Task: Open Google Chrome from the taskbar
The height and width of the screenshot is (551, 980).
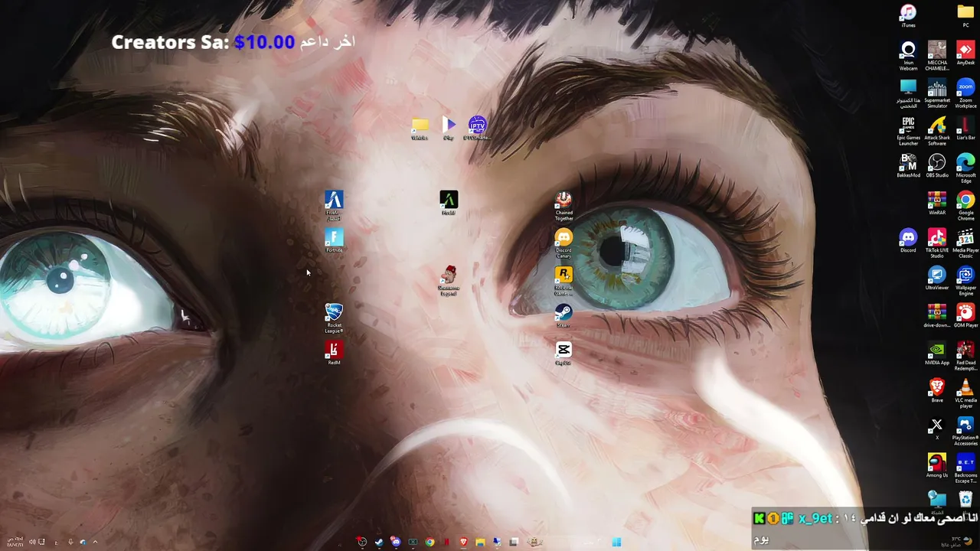Action: click(430, 543)
